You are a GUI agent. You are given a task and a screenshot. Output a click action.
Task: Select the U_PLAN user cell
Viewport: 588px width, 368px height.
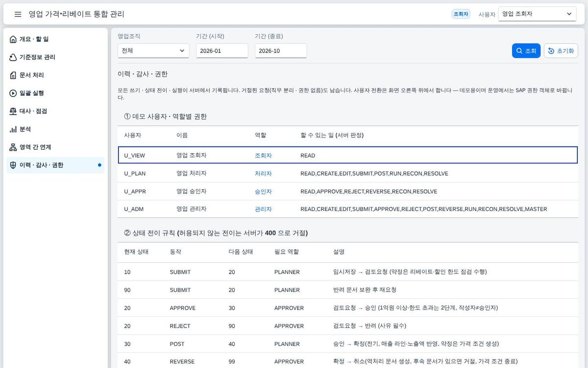tap(135, 174)
